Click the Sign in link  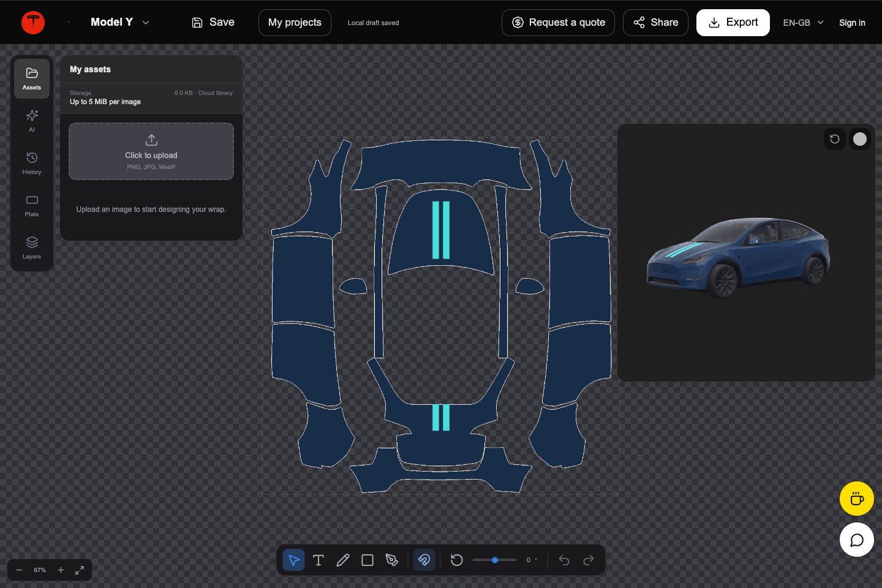click(x=852, y=23)
